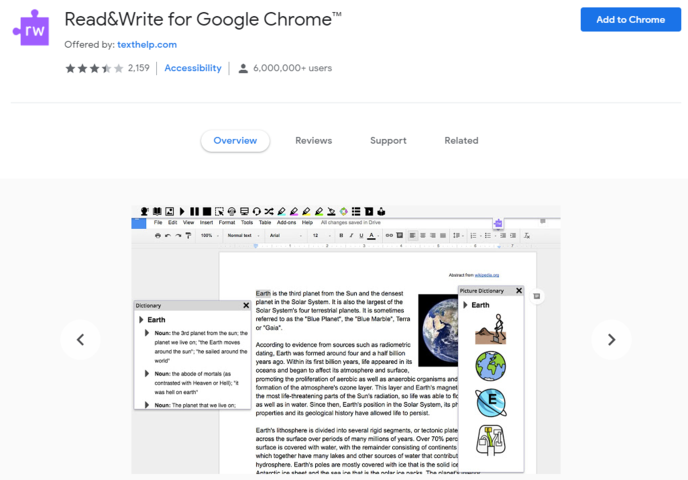Choose the blue highlighter
Screen dimensions: 688x480
click(x=282, y=211)
